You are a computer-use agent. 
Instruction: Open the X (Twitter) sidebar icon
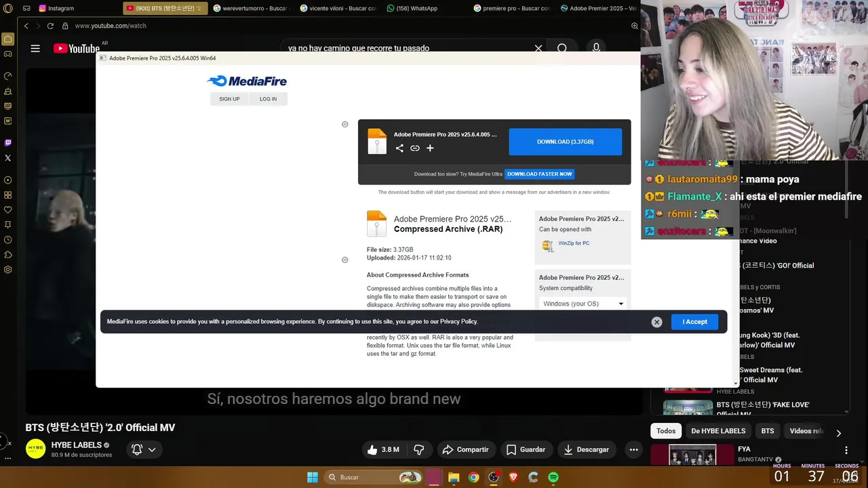click(x=8, y=158)
